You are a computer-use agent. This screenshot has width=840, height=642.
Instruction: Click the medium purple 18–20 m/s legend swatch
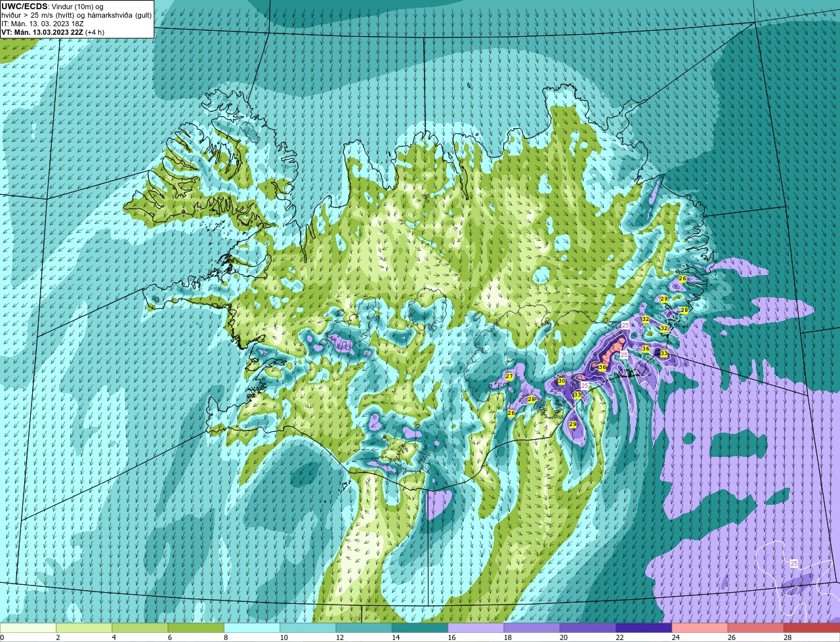[x=532, y=628]
